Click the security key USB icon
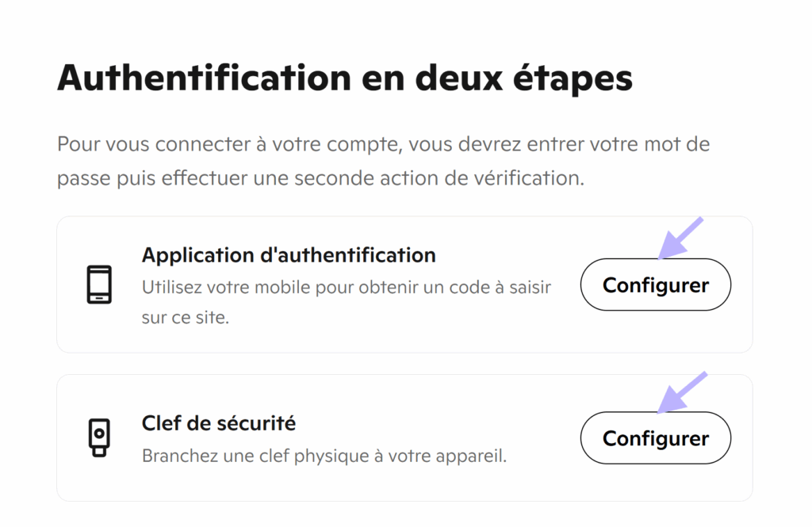The height and width of the screenshot is (527, 812). click(x=99, y=437)
